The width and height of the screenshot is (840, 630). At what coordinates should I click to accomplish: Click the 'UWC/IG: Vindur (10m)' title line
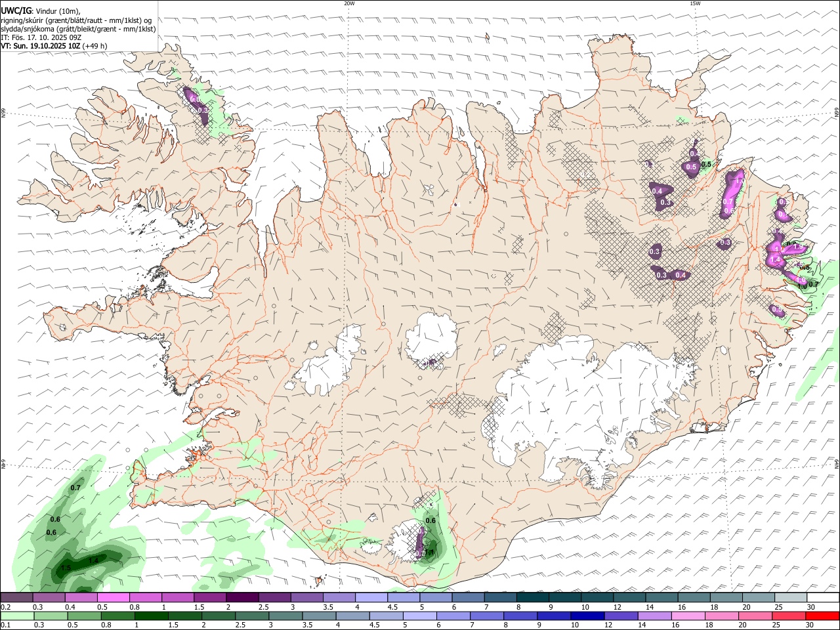[x=41, y=11]
